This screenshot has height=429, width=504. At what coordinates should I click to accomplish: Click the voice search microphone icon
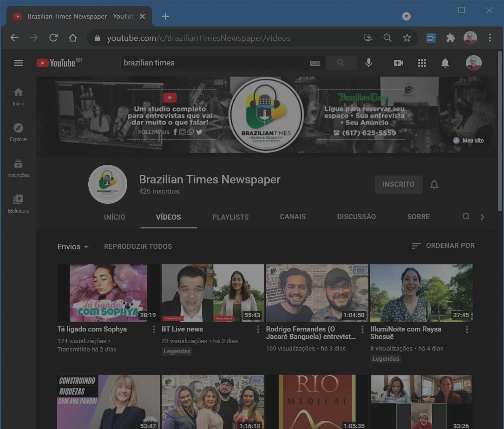[x=369, y=63]
